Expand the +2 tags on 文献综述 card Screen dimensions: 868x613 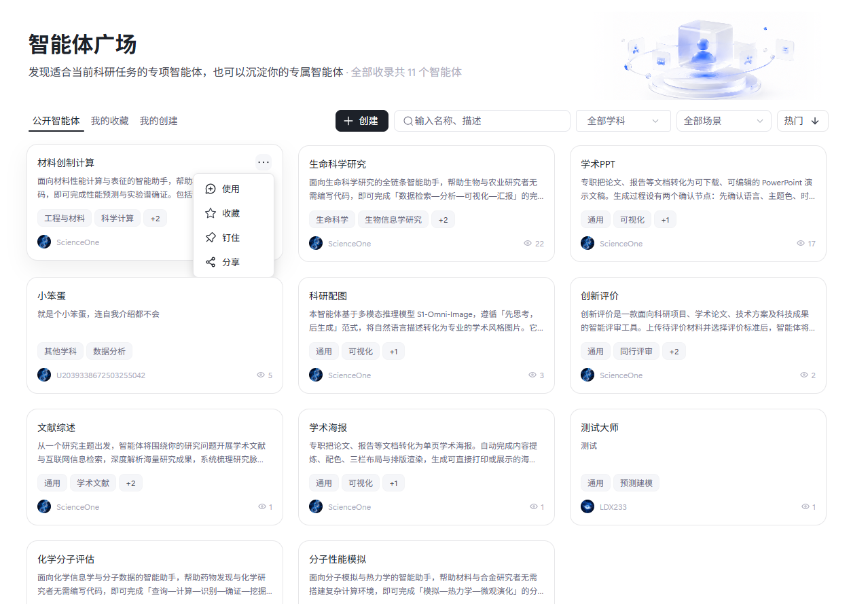tap(130, 483)
